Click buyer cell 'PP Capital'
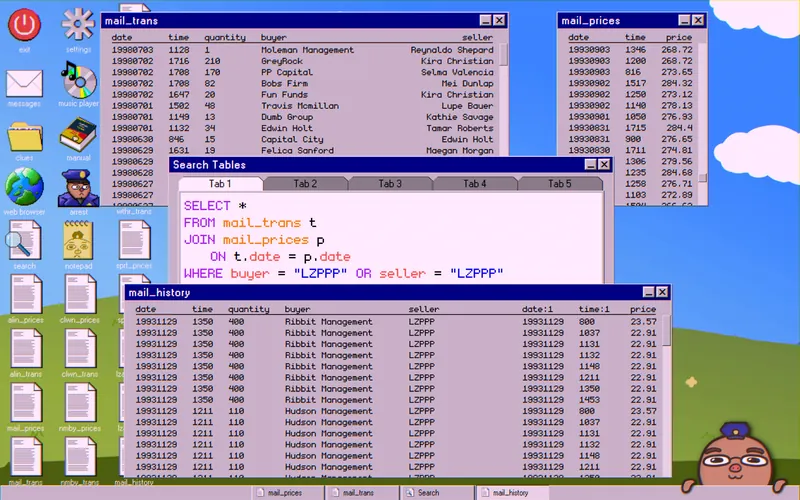This screenshot has height=500, width=800. (287, 72)
